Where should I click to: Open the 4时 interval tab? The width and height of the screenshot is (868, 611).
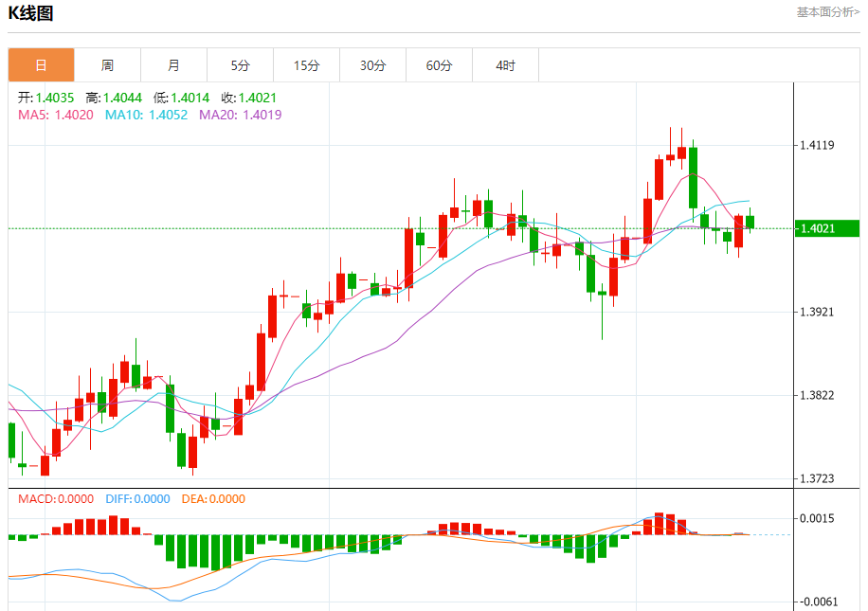505,65
